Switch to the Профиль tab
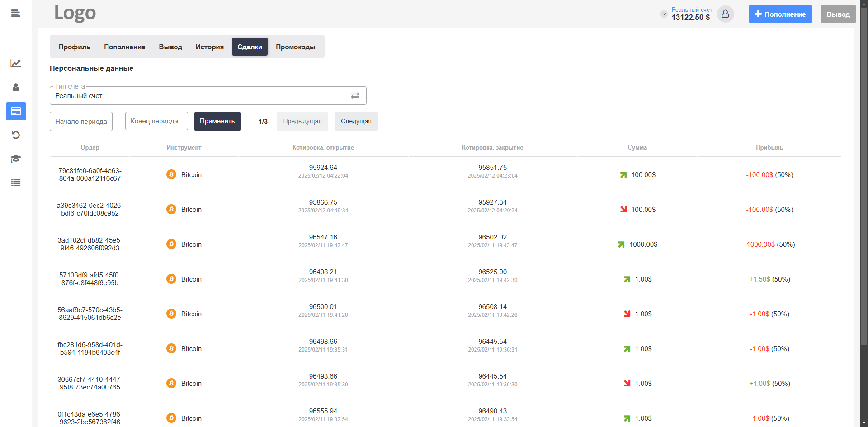Viewport: 868px width, 427px height. coord(75,47)
